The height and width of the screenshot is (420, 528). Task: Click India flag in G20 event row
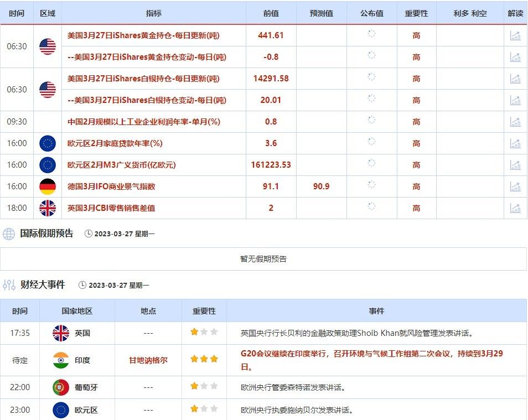click(61, 360)
